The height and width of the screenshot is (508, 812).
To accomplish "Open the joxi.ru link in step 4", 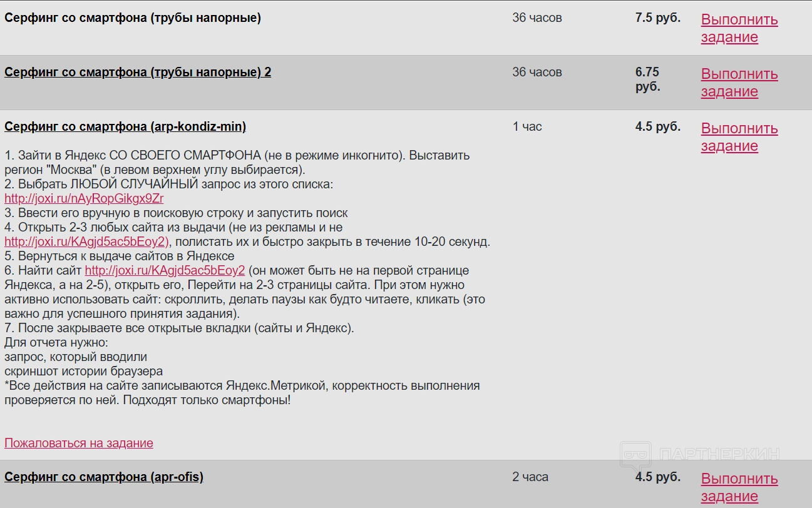I will pos(86,241).
